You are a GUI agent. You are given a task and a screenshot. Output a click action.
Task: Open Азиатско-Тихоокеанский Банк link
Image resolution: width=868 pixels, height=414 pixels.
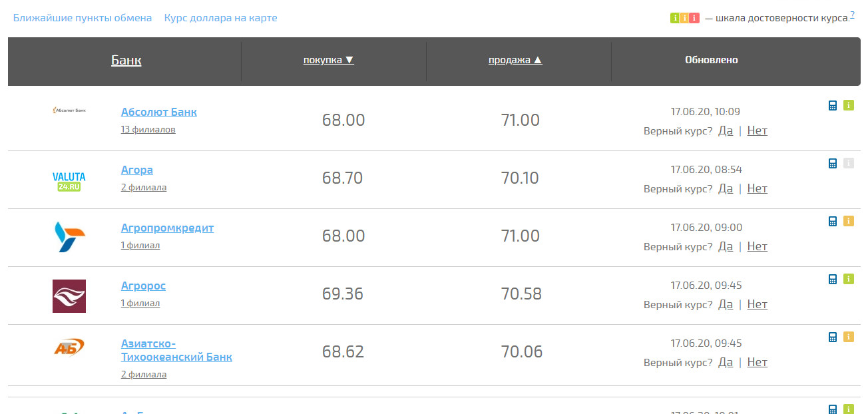click(176, 350)
